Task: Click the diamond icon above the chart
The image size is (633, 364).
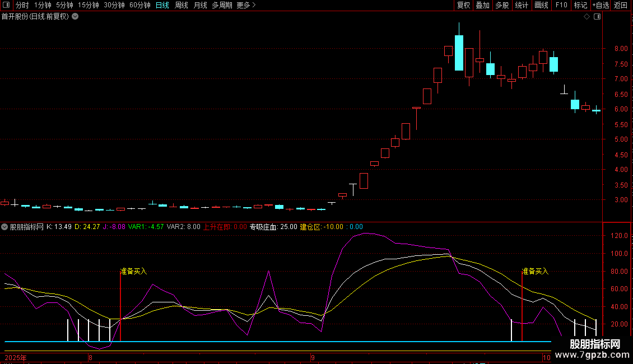Action: coord(587,17)
